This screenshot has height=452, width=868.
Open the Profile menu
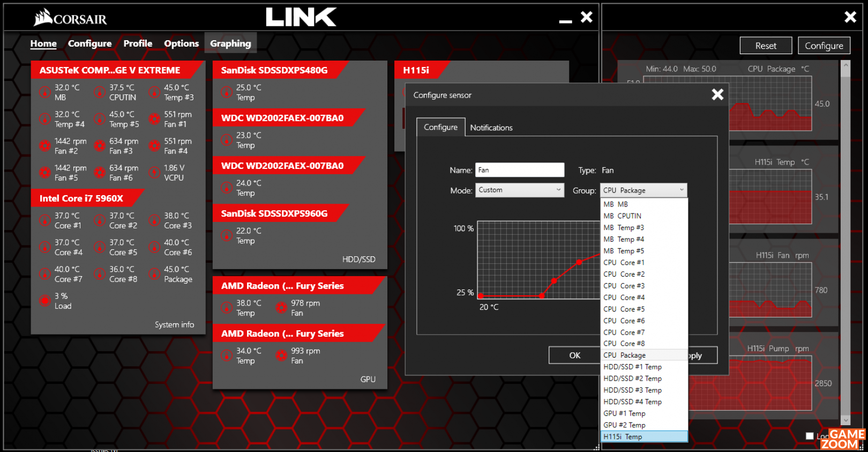coord(138,43)
